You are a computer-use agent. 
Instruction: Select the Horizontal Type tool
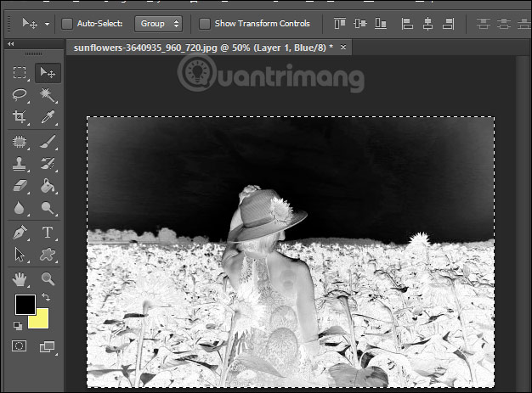point(48,232)
